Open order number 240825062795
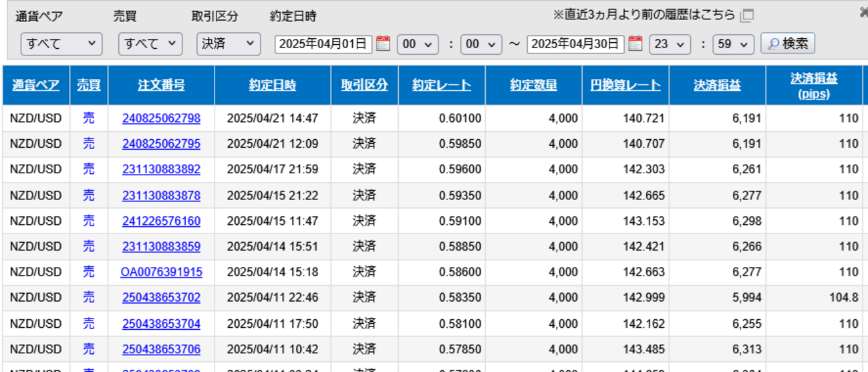This screenshot has height=372, width=868. click(x=161, y=144)
